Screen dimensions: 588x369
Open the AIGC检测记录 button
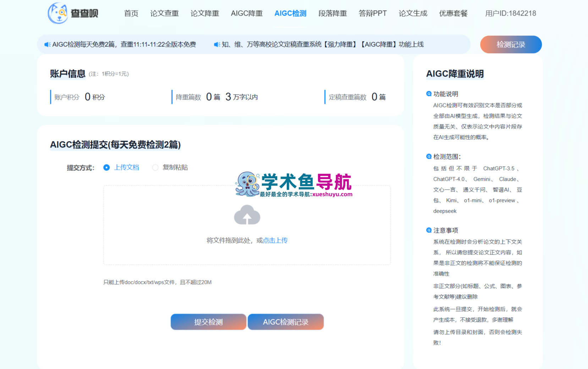click(286, 322)
